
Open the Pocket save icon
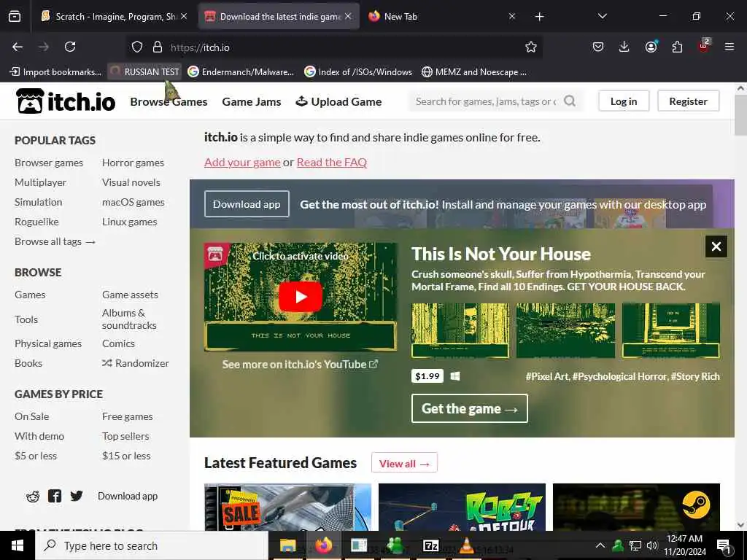[598, 47]
